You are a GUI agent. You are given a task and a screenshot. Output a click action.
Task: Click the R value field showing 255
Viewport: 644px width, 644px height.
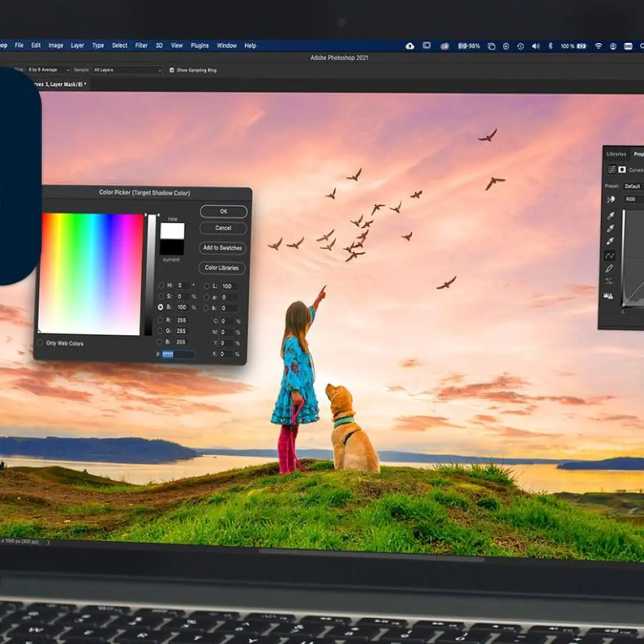coord(181,320)
